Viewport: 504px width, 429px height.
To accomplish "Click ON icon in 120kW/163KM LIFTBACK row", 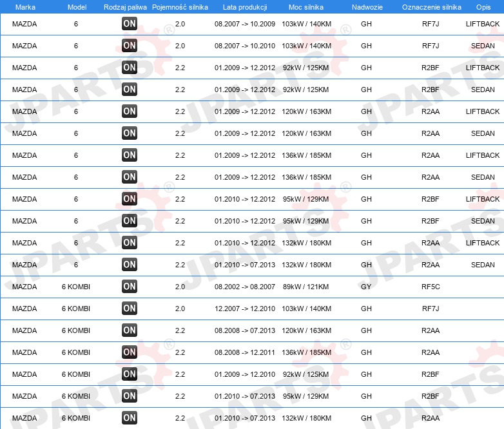I will 130,111.
